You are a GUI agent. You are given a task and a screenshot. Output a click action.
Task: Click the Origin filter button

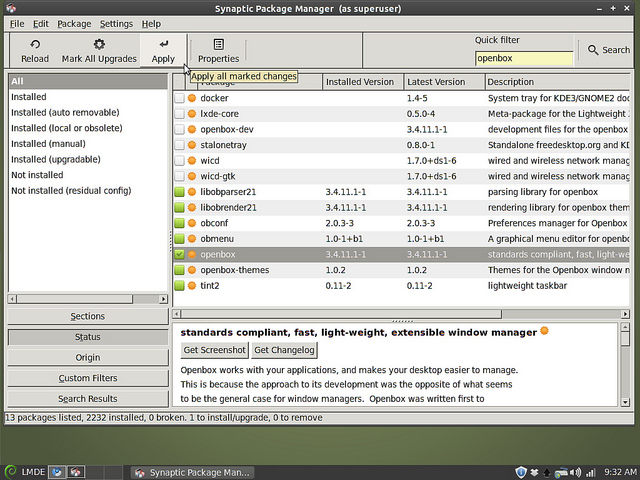pyautogui.click(x=88, y=358)
